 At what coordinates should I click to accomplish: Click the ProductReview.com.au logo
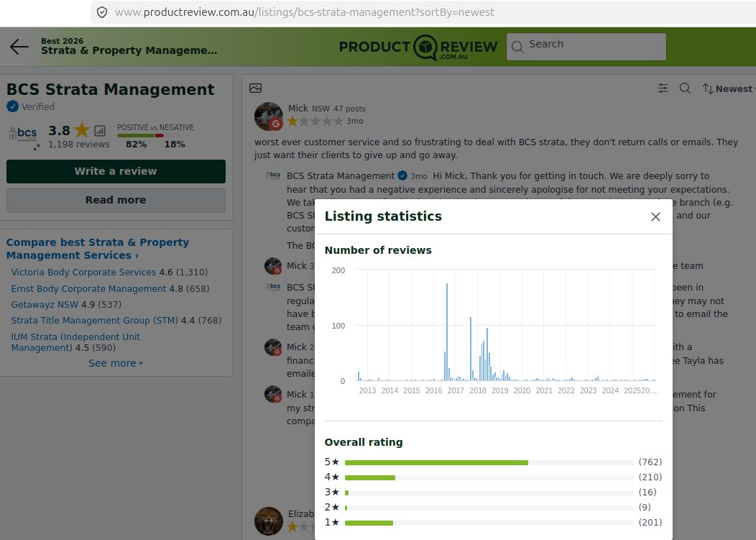pos(418,47)
